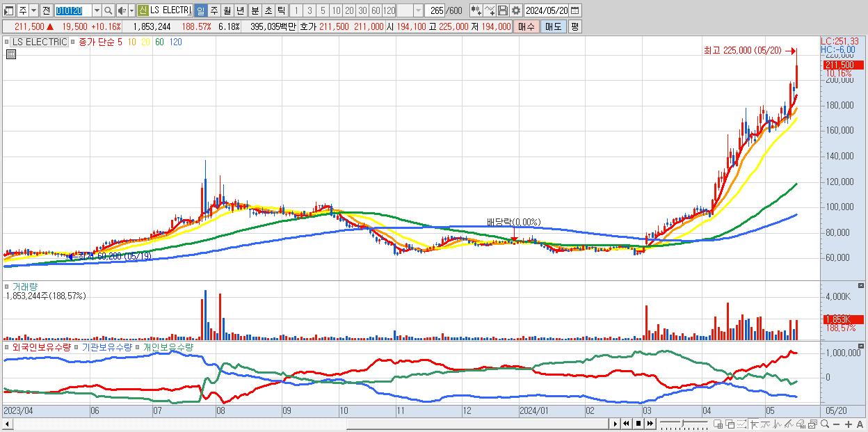Click the crosshair cursor tool icon at bottom

pos(754,424)
